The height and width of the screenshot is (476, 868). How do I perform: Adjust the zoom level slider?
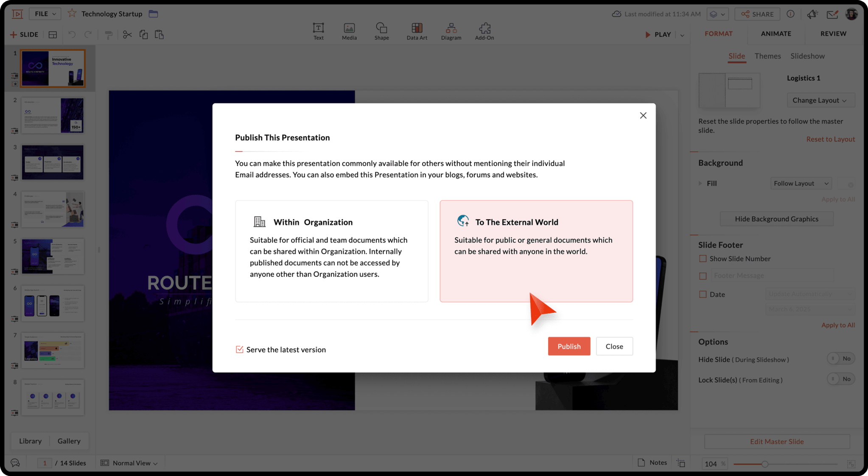(764, 464)
